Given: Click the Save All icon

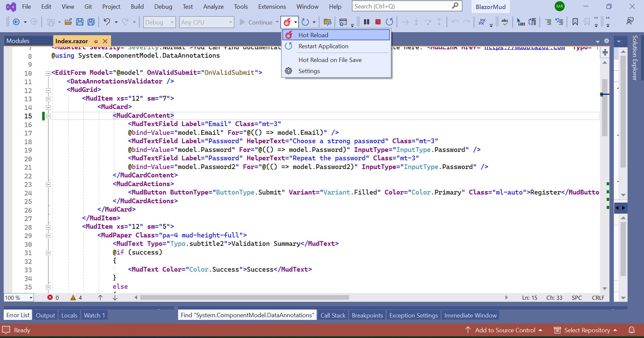Looking at the screenshot, I should pyautogui.click(x=90, y=22).
